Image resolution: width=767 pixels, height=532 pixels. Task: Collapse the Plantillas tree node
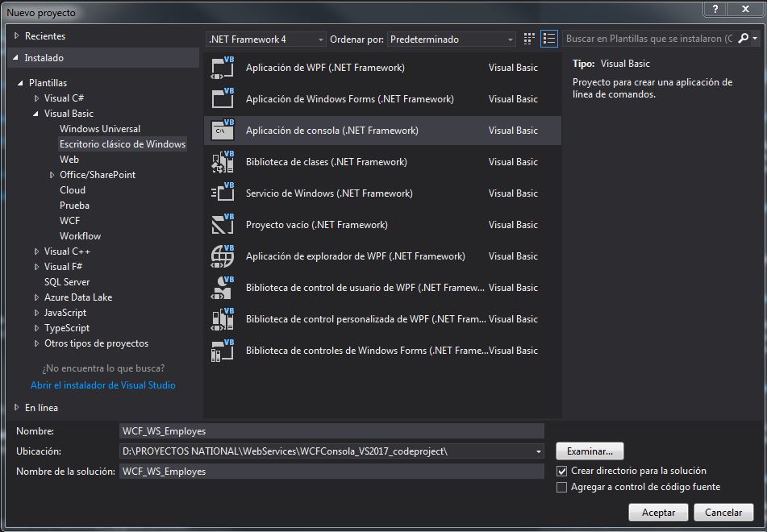pyautogui.click(x=20, y=83)
